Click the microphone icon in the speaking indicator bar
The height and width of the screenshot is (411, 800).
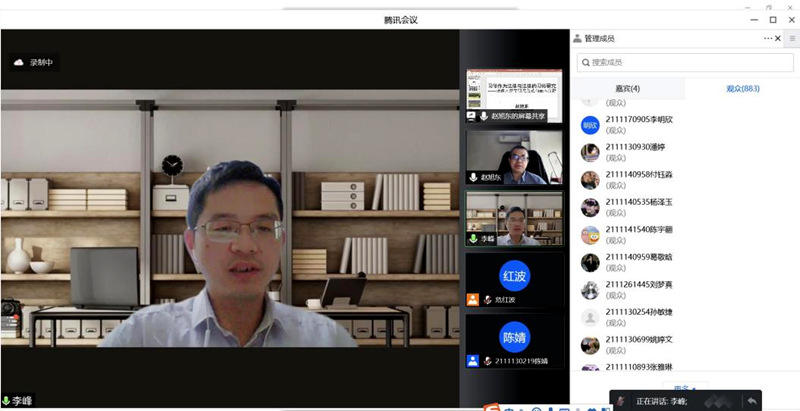coord(621,401)
